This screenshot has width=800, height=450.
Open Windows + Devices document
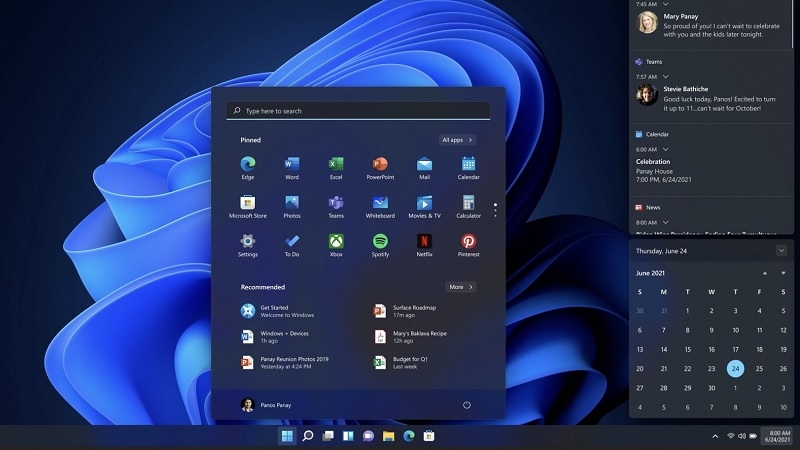point(276,337)
